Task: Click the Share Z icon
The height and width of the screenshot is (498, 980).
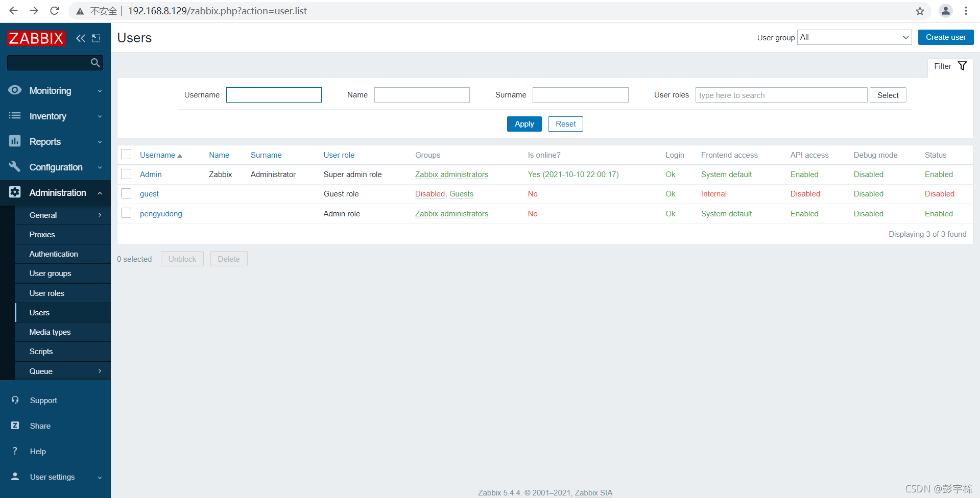Action: pos(15,426)
